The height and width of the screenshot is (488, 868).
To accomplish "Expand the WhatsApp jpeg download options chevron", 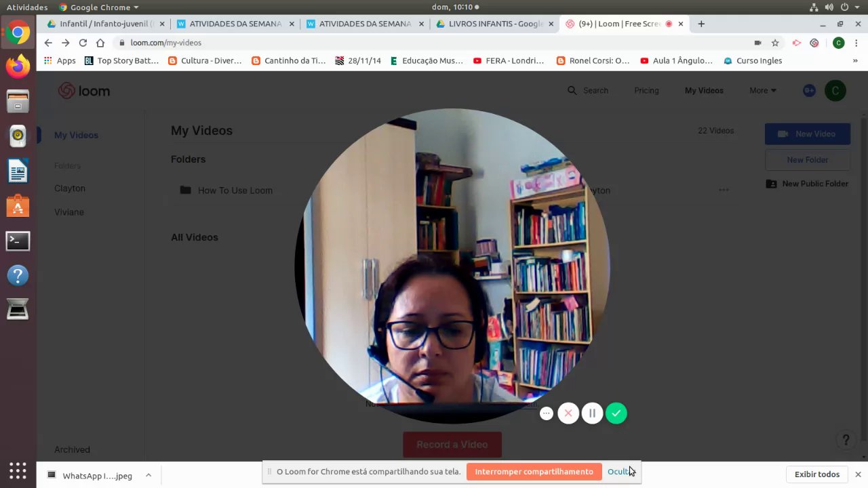I will (x=148, y=475).
